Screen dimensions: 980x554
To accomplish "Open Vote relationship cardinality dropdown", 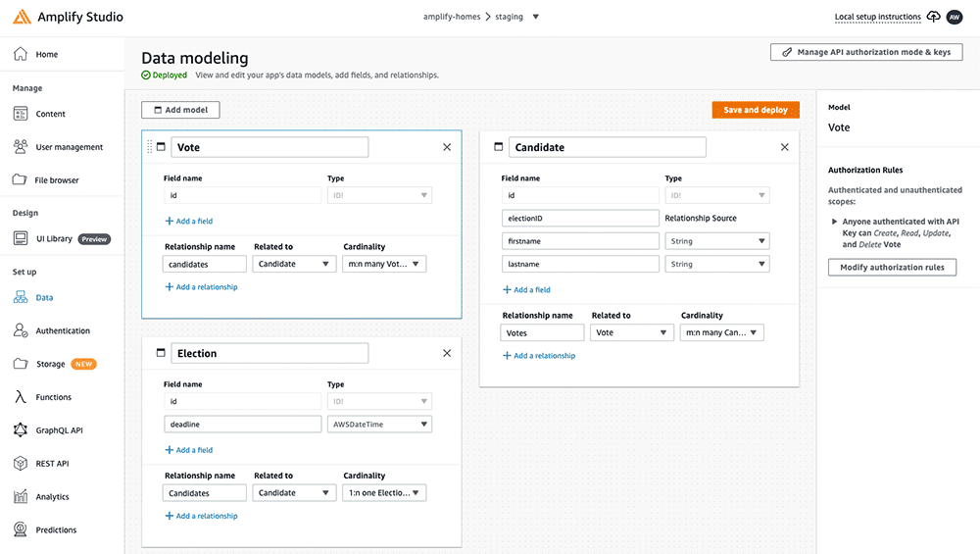I will click(x=384, y=264).
